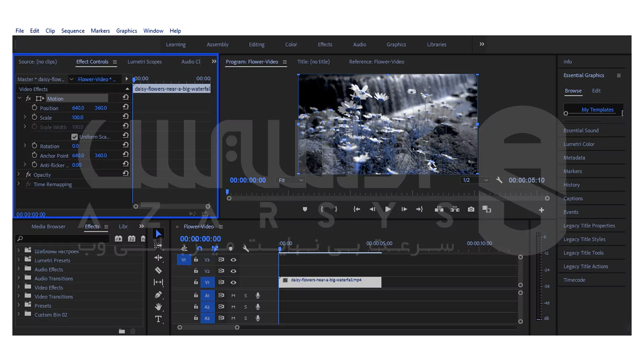Select the Hand tool

pyautogui.click(x=158, y=307)
